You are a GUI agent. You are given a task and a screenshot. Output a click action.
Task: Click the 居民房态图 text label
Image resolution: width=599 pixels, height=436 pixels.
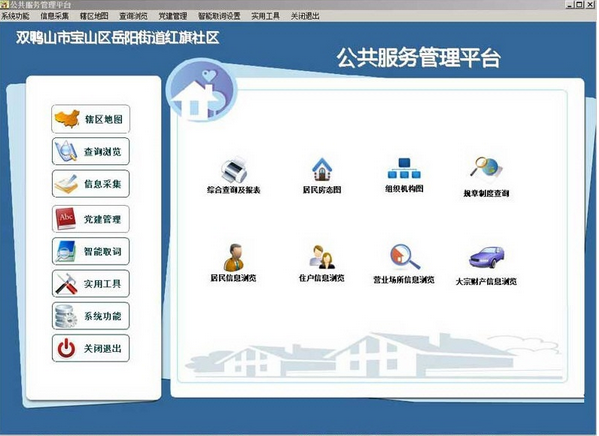coord(322,190)
